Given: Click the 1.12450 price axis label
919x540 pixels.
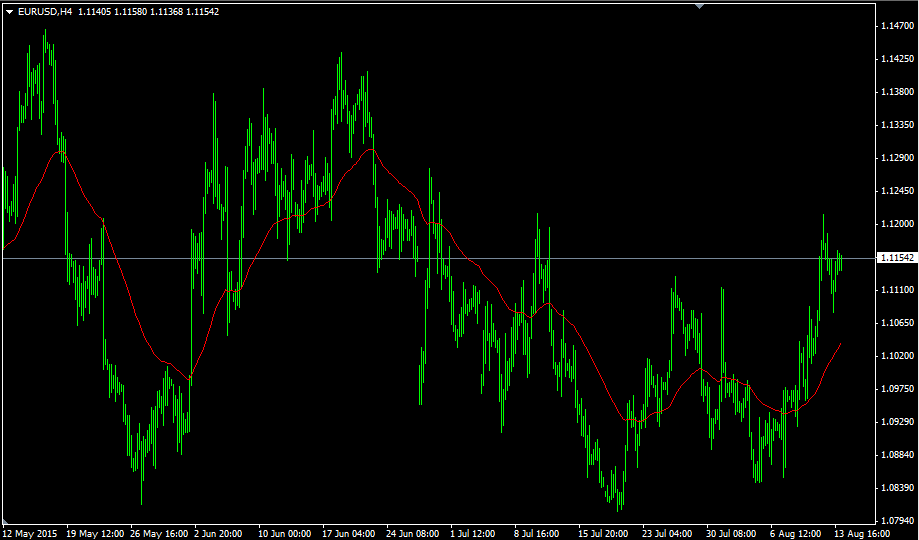Looking at the screenshot, I should coord(897,191).
